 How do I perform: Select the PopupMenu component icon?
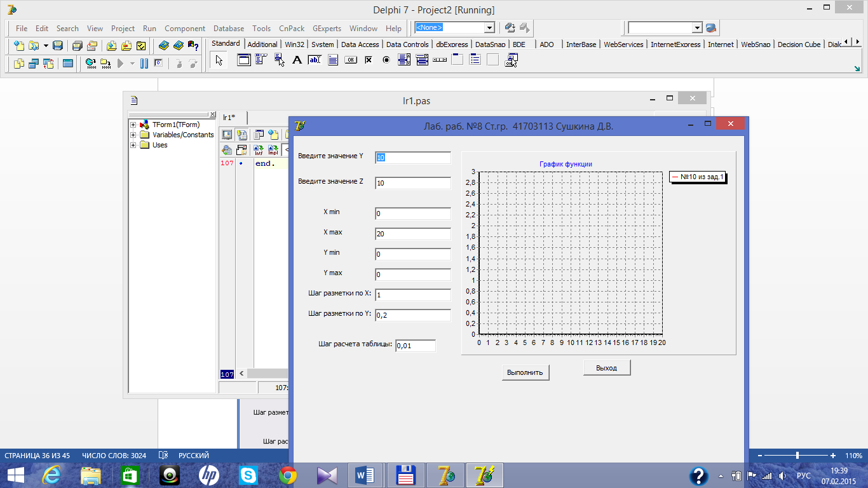tap(279, 60)
